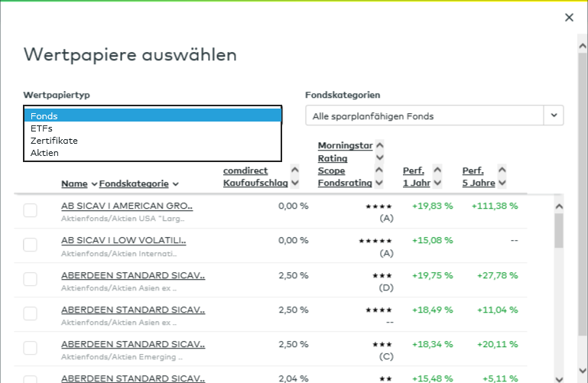The image size is (588, 383).
Task: Open Aberdeen Standard SICAV fund with +11,04 %
Action: (x=133, y=310)
